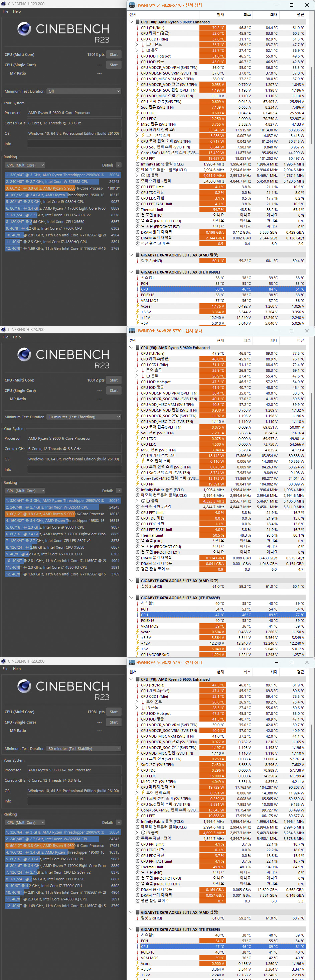Click thermometer icon of CPU 케이스(평균) 48.0 °C row

pos(138,359)
